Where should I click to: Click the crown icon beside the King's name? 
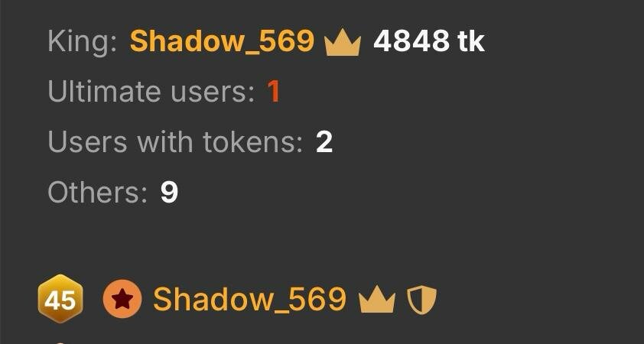pyautogui.click(x=342, y=43)
